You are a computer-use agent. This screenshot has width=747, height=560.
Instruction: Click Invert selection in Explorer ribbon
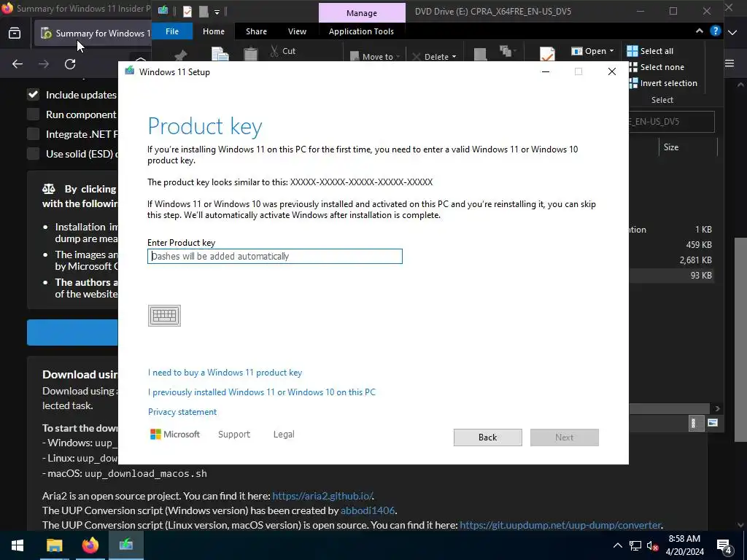tap(663, 83)
